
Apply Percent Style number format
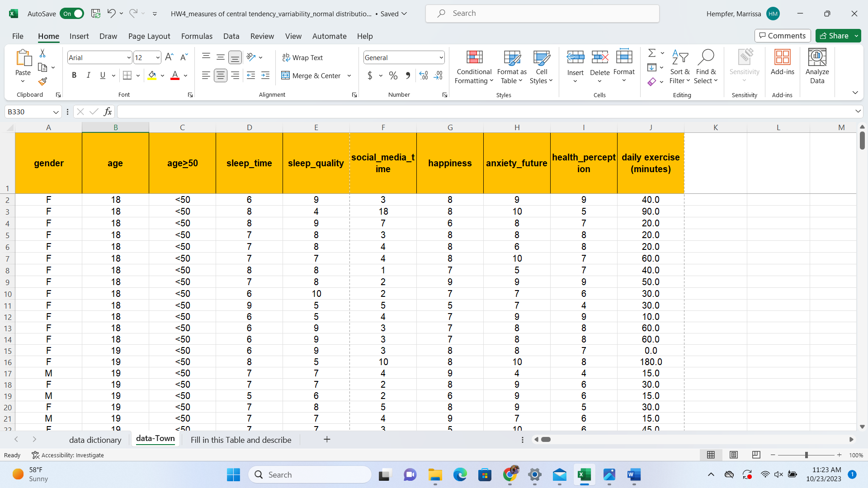pyautogui.click(x=393, y=75)
